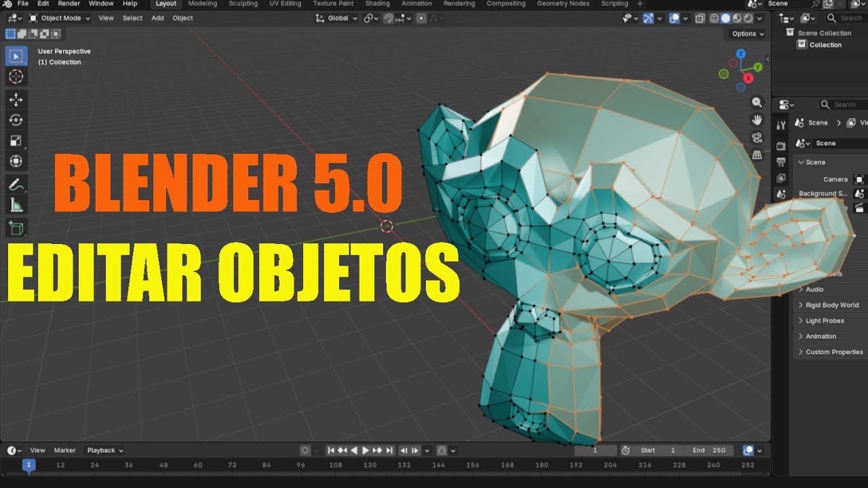The image size is (868, 488).
Task: Open the File menu
Action: [23, 3]
